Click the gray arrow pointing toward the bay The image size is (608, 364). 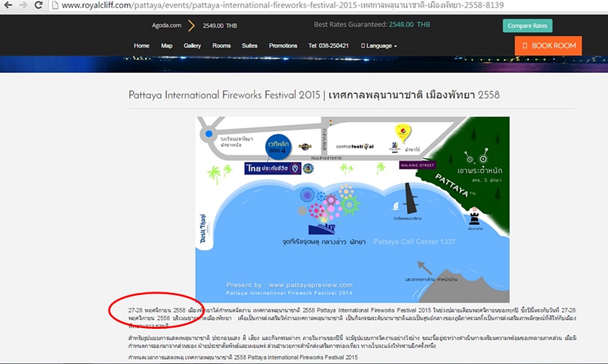(x=424, y=267)
